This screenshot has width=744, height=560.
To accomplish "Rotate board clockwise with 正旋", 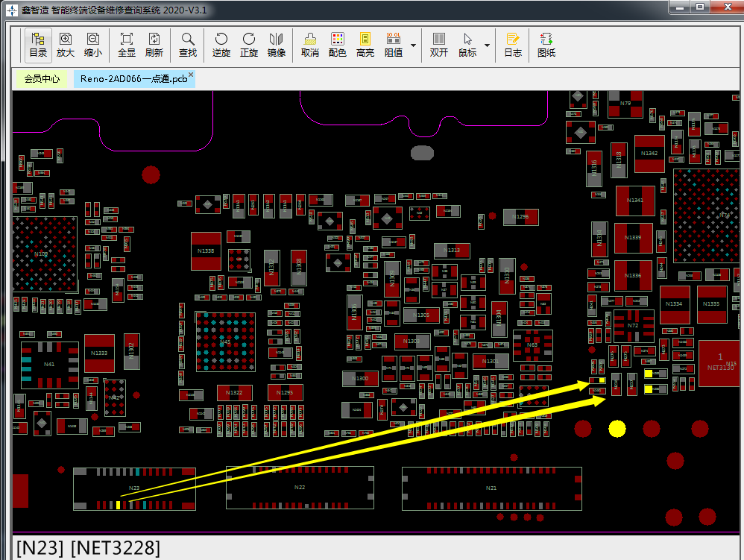I will (249, 45).
